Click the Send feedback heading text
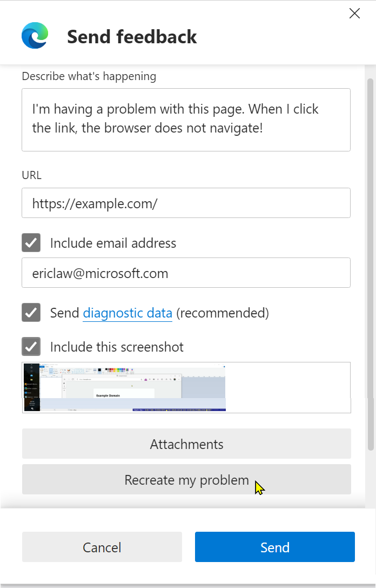376x588 pixels. [132, 37]
